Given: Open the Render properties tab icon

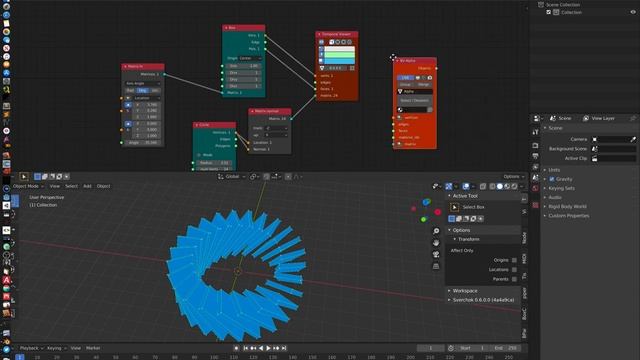Looking at the screenshot, I should 536,146.
